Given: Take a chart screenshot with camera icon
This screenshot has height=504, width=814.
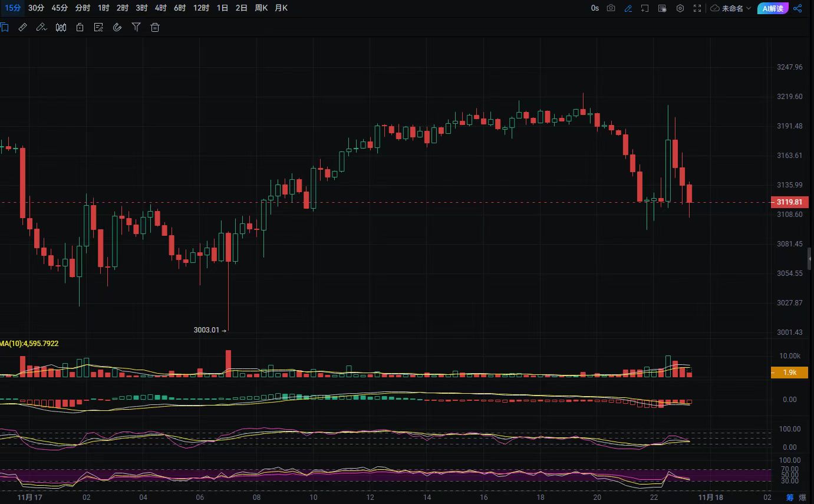Looking at the screenshot, I should coord(611,8).
